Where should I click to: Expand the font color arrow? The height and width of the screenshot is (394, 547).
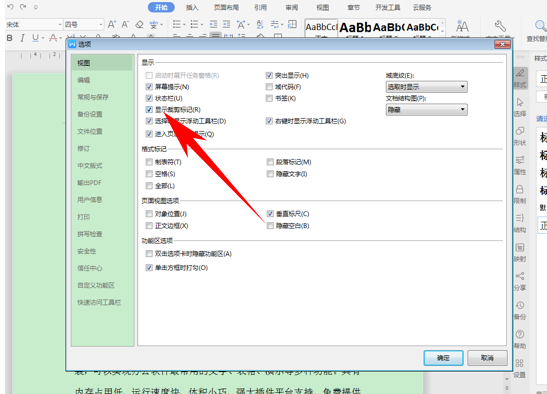[x=60, y=38]
